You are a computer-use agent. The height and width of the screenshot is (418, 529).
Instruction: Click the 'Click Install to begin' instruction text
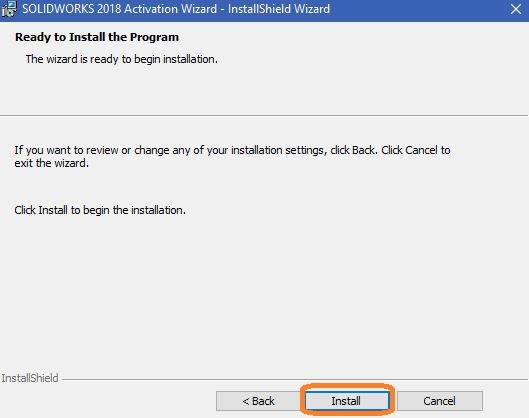click(100, 210)
